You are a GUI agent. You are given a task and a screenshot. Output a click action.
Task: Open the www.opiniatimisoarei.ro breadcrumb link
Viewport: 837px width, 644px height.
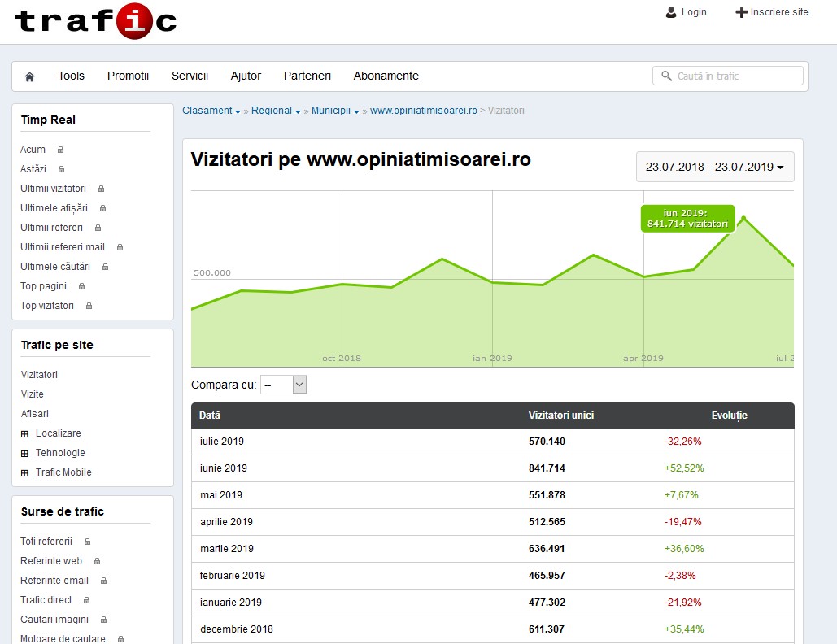424,111
